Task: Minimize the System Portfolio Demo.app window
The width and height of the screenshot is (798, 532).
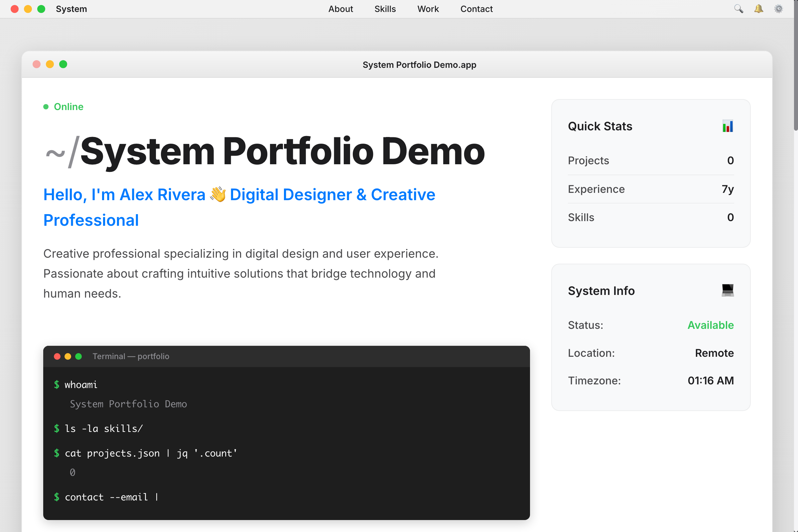Action: (50, 64)
